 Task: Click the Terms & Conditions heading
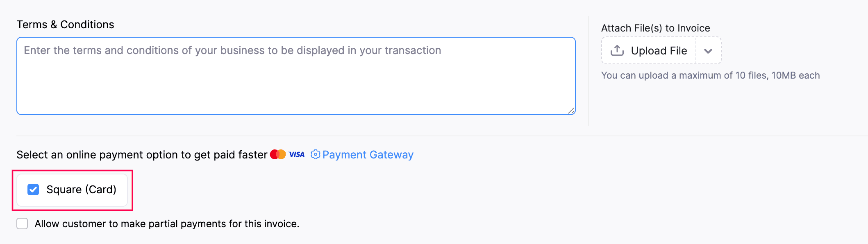click(x=65, y=25)
